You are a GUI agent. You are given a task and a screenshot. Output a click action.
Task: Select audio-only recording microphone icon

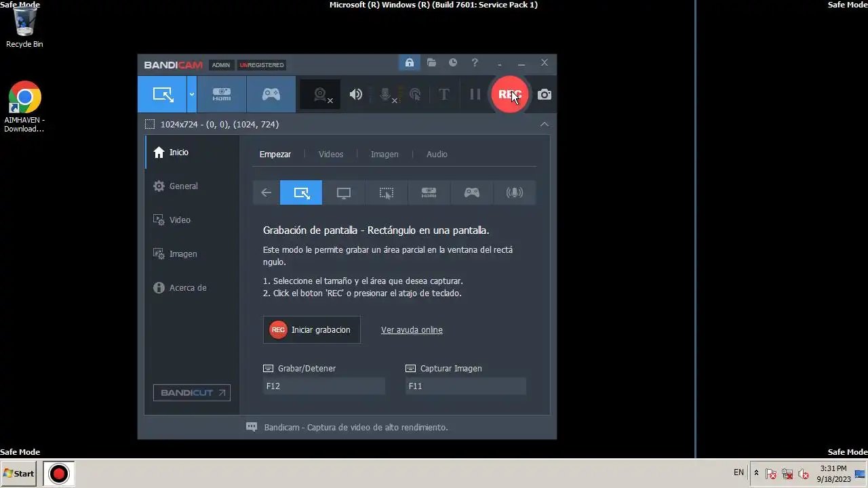pyautogui.click(x=514, y=192)
